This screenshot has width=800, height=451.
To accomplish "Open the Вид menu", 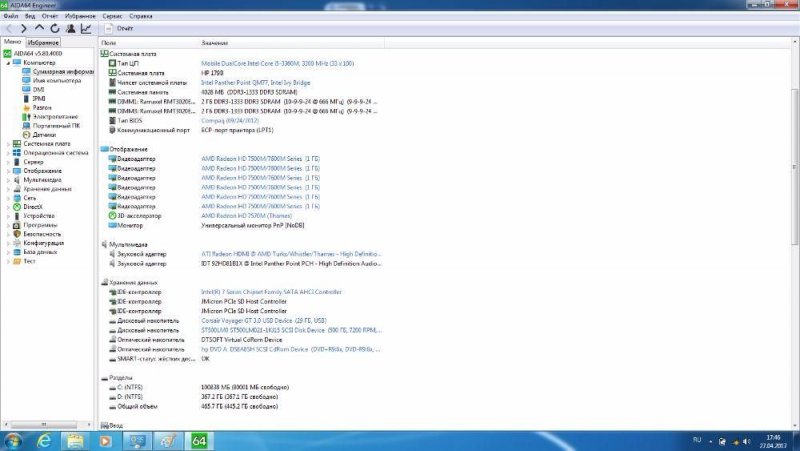I will tap(30, 16).
